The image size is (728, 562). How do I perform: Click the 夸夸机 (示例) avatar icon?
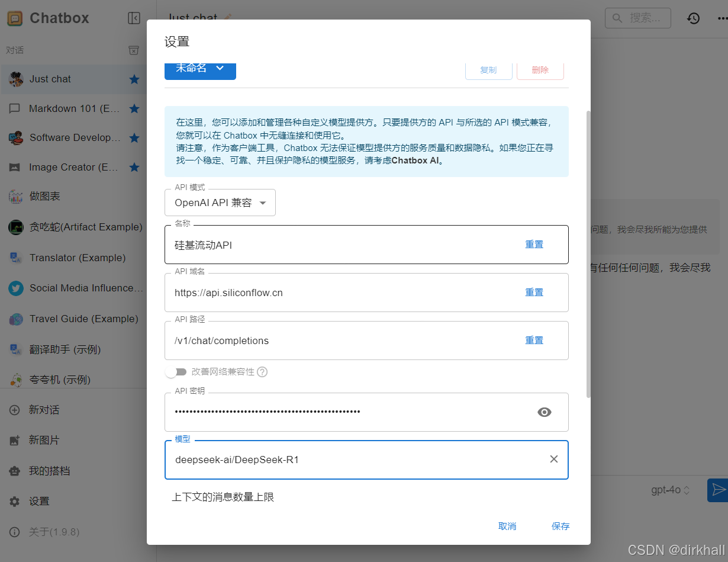pos(15,380)
